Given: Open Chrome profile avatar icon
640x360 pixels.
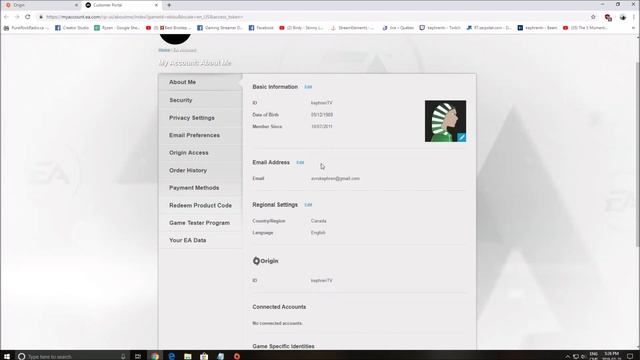Looking at the screenshot, I should (x=623, y=17).
